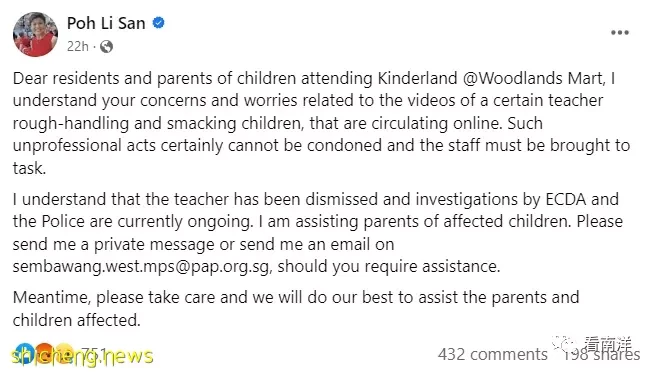Click the orange angry reaction icon
Image resolution: width=652 pixels, height=372 pixels.
(x=44, y=354)
